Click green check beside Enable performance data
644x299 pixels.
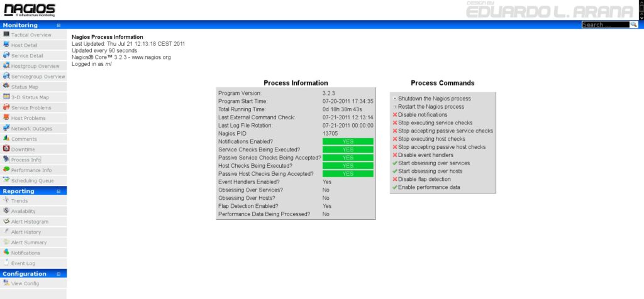click(395, 187)
